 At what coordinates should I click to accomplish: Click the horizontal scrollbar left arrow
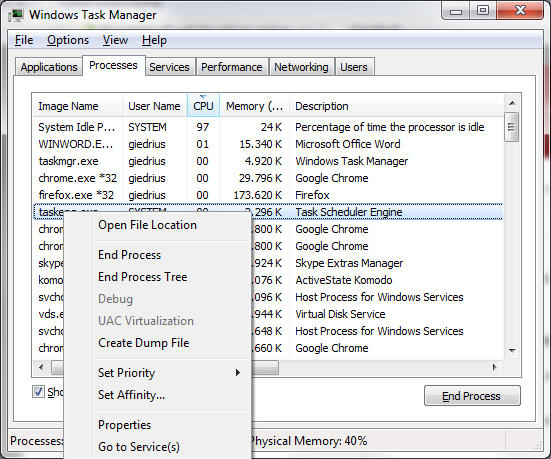point(41,368)
